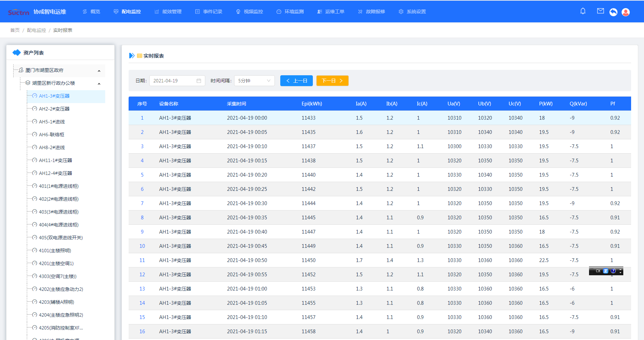The height and width of the screenshot is (340, 644).
Task: Open the mail envelope icon
Action: pyautogui.click(x=600, y=11)
